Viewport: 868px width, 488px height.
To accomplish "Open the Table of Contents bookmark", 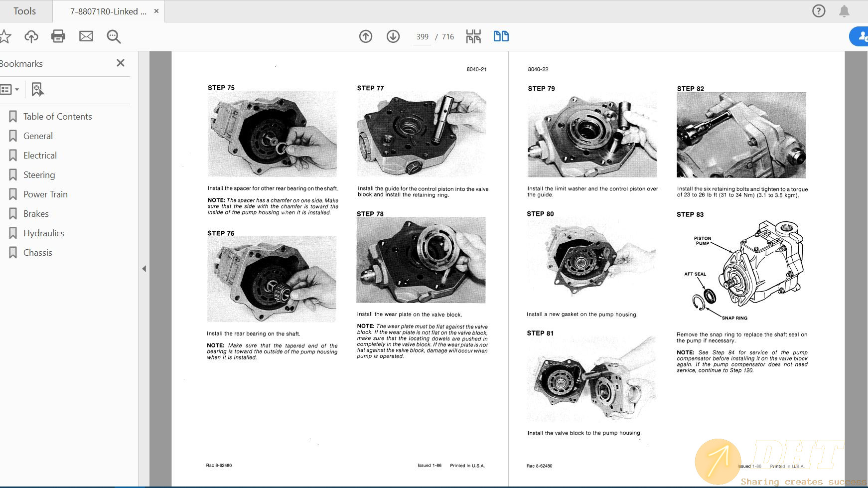I will click(57, 116).
